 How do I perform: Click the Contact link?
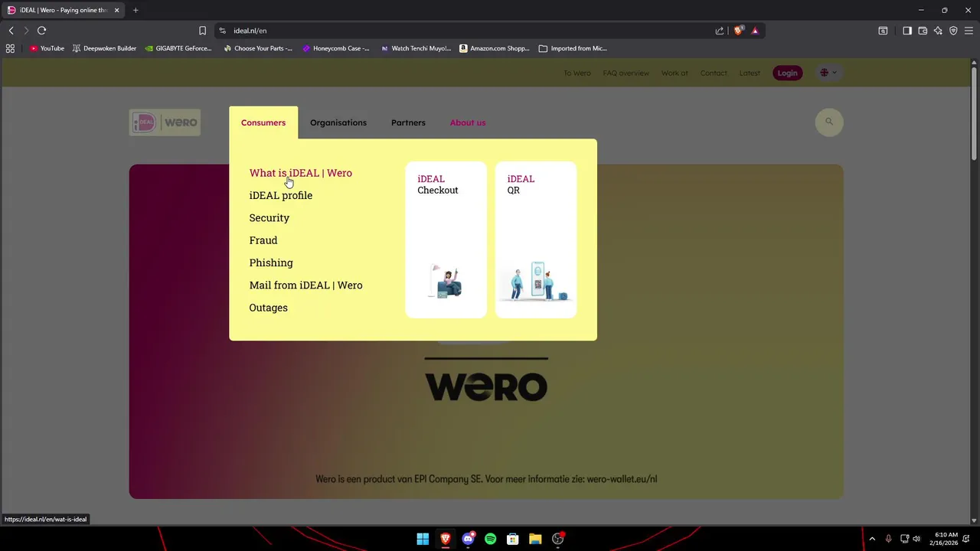714,73
